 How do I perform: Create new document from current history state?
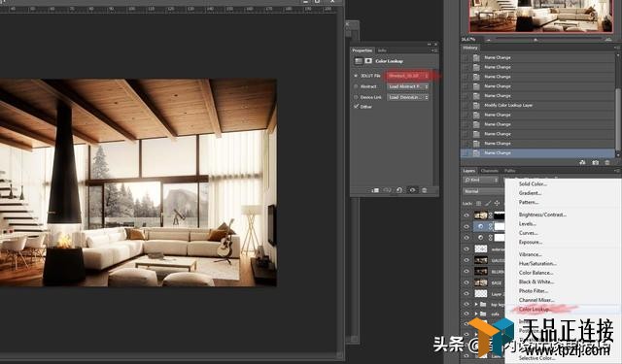582,162
